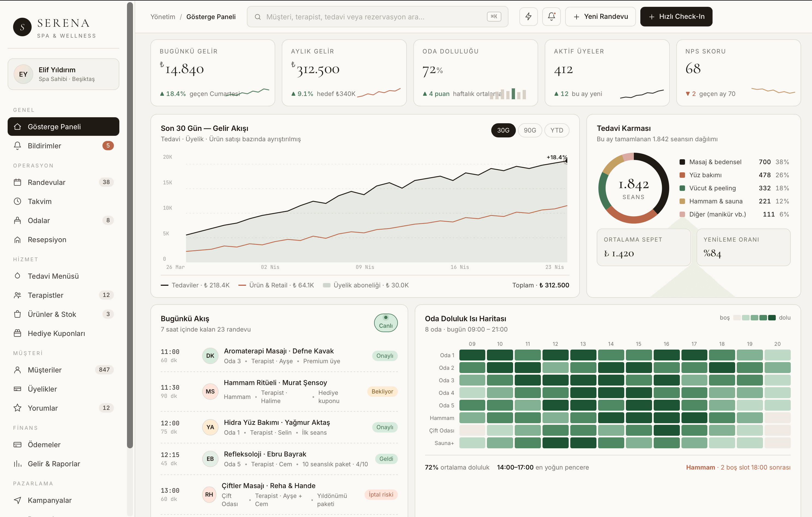Toggle the Canlı live feed pill
This screenshot has height=517, width=812.
coord(386,323)
